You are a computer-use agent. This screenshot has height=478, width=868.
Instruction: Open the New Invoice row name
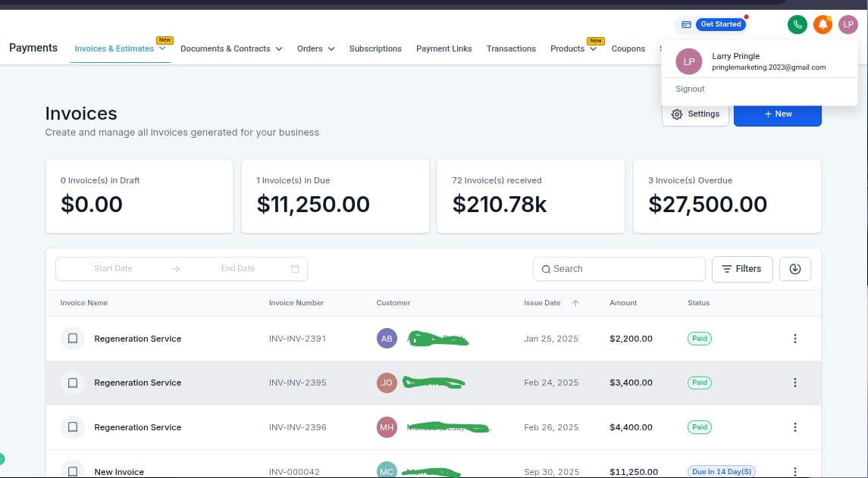tap(119, 472)
